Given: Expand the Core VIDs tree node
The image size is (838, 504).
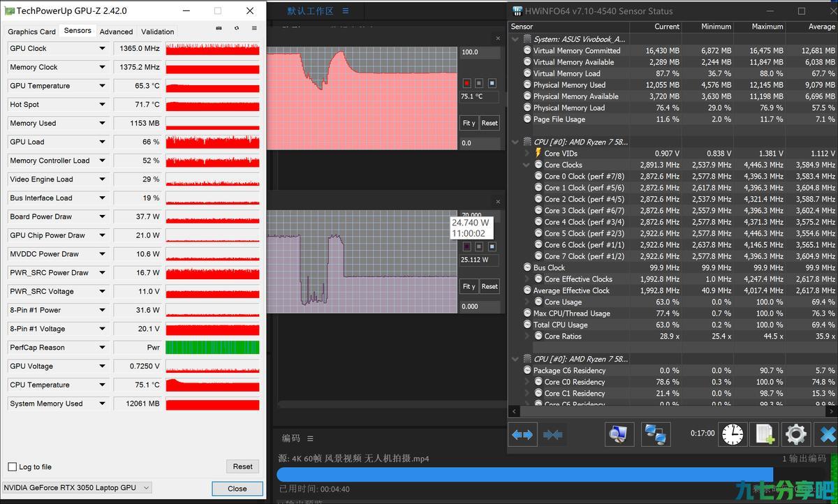Looking at the screenshot, I should 527,153.
